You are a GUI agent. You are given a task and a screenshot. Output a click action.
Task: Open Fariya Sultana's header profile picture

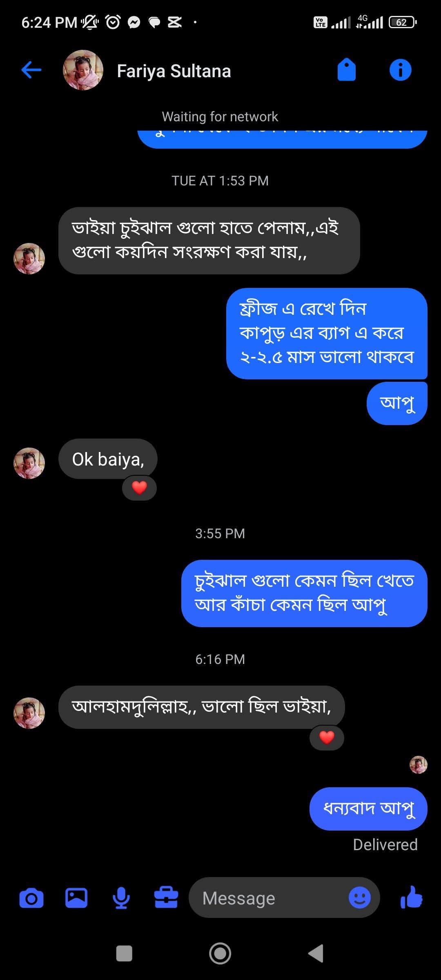(x=83, y=70)
